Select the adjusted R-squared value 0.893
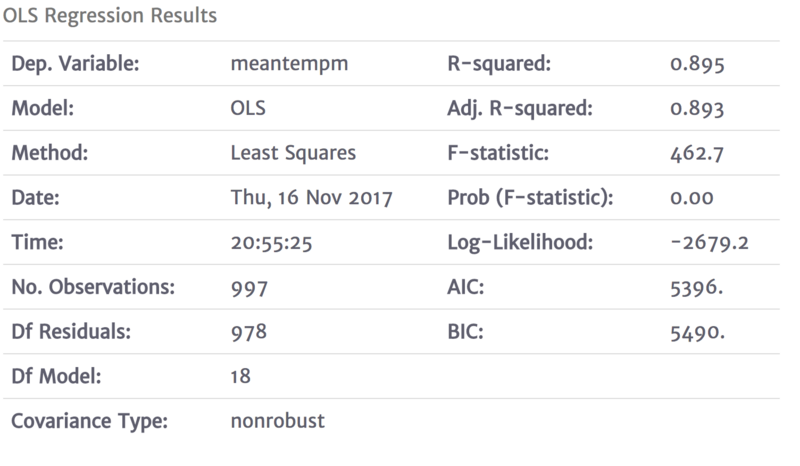Viewport: 800px width, 466px height. [696, 109]
